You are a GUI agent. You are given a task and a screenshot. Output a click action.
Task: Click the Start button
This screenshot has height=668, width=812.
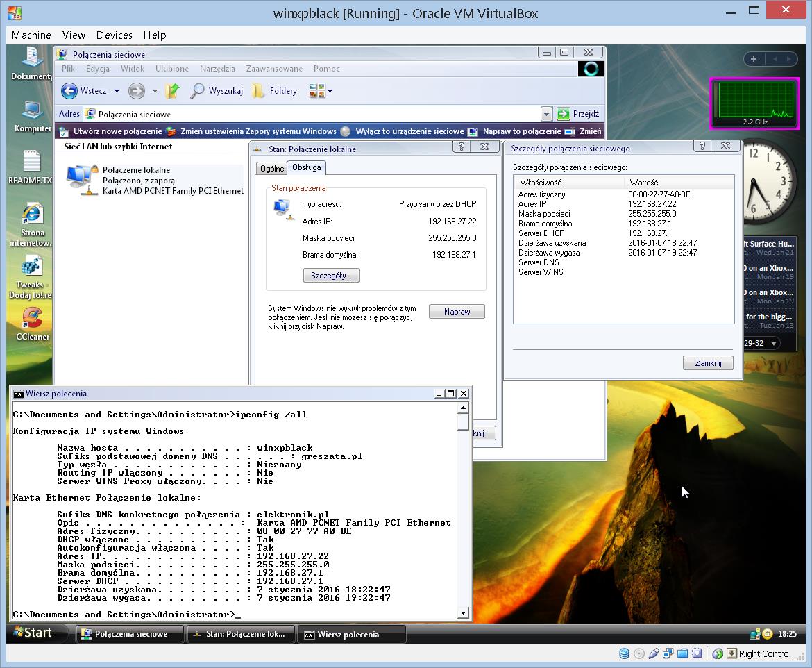[x=33, y=633]
